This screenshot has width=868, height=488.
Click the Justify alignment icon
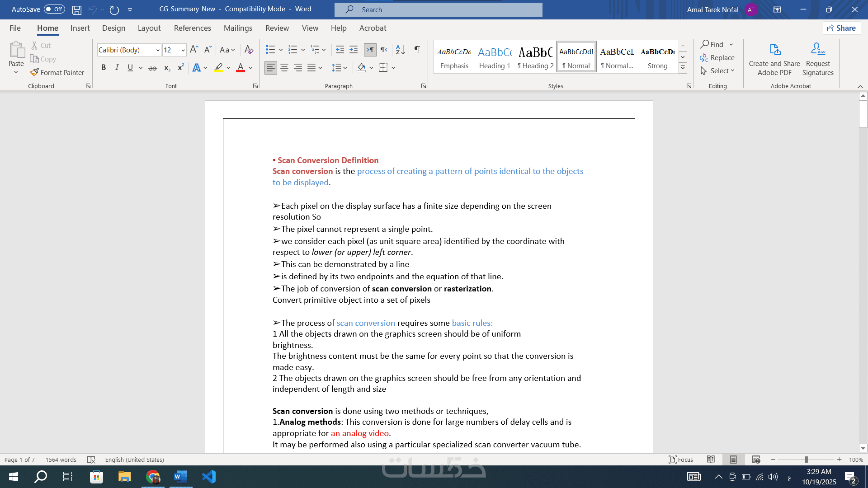pos(311,68)
